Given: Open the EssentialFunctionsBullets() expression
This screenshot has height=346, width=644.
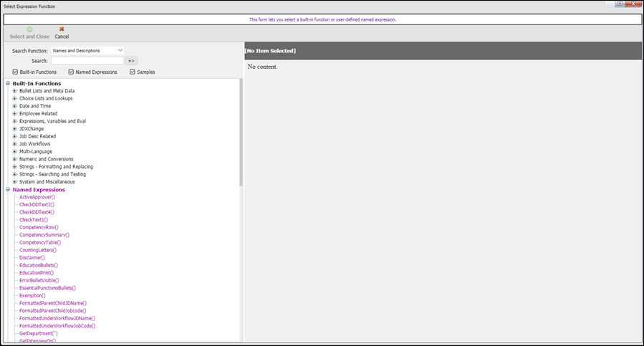Looking at the screenshot, I should [x=47, y=288].
